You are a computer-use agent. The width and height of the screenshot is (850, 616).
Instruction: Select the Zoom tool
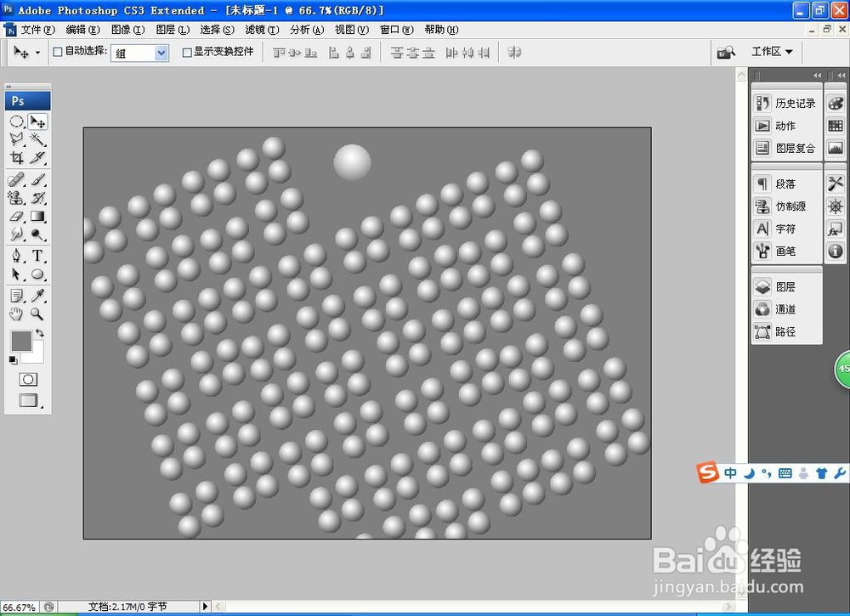37,314
